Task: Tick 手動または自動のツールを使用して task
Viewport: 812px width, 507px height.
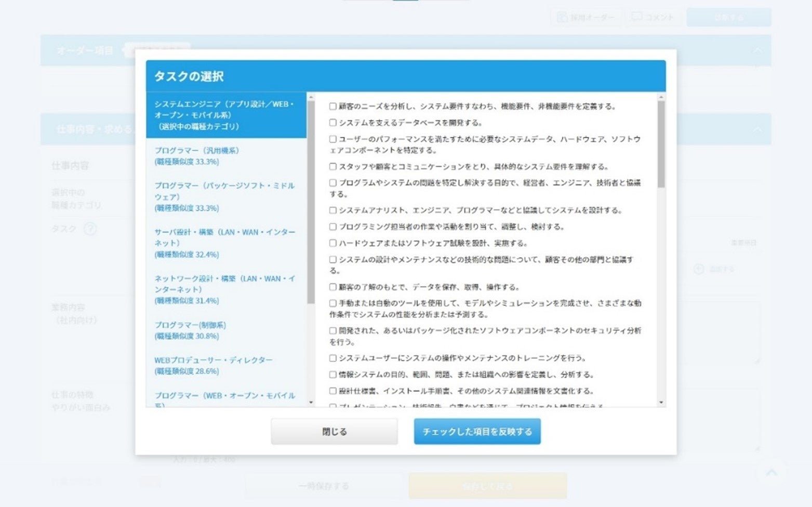Action: 332,303
